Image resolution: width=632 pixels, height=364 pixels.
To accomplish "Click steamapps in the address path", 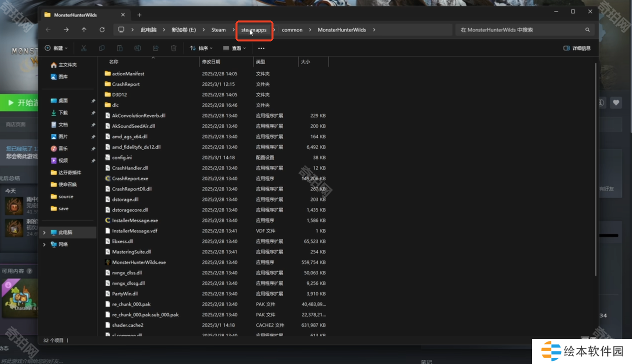I will pyautogui.click(x=254, y=30).
